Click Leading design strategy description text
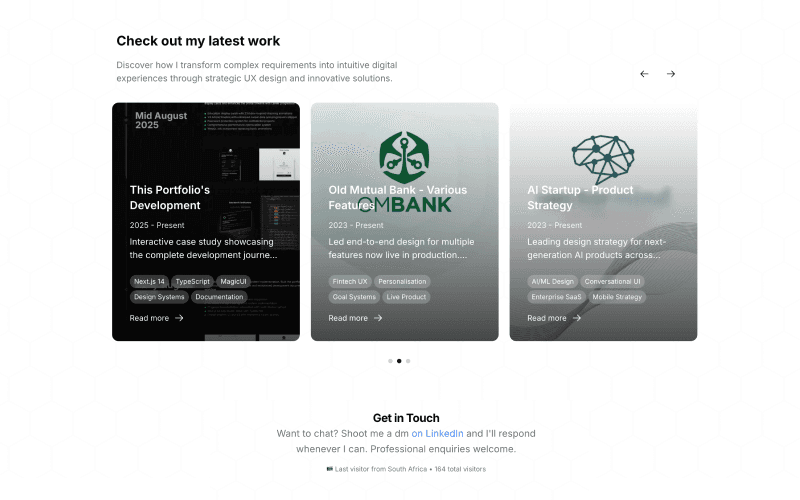The image size is (800, 500). pyautogui.click(x=596, y=248)
